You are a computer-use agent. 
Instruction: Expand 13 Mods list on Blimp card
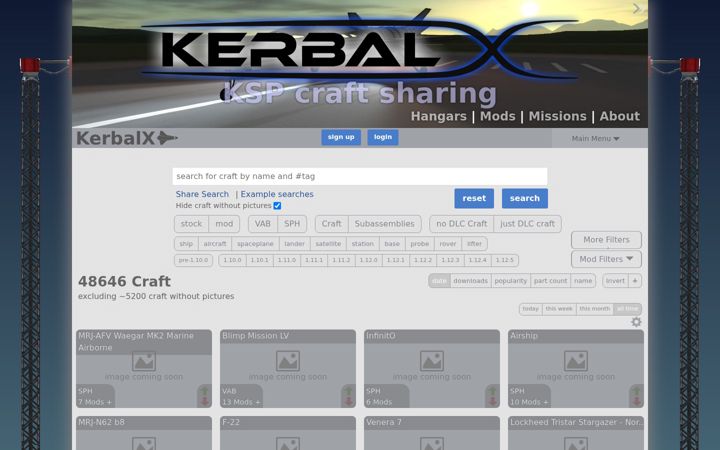click(x=241, y=402)
